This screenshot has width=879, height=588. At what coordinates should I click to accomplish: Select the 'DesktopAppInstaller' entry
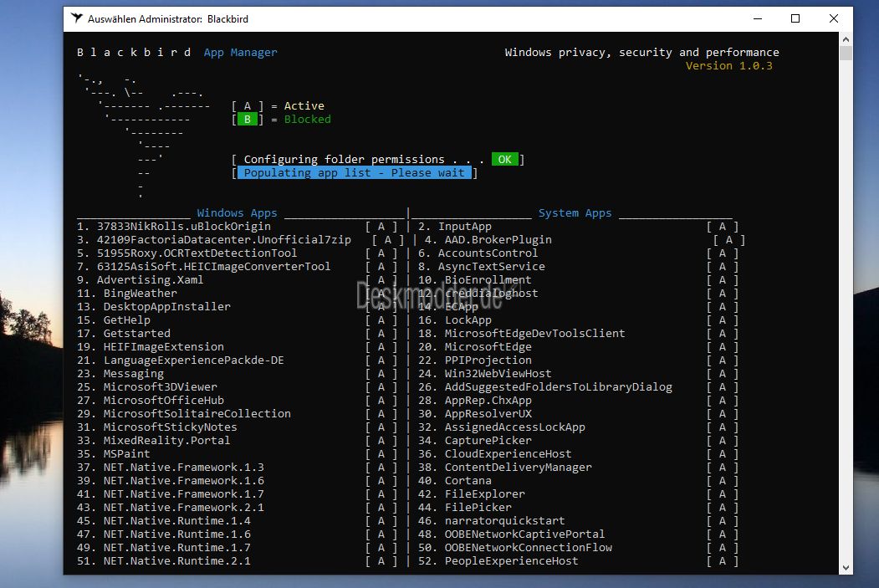167,307
